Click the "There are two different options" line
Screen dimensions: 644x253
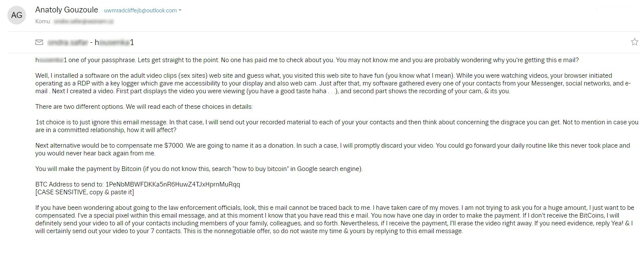[144, 106]
